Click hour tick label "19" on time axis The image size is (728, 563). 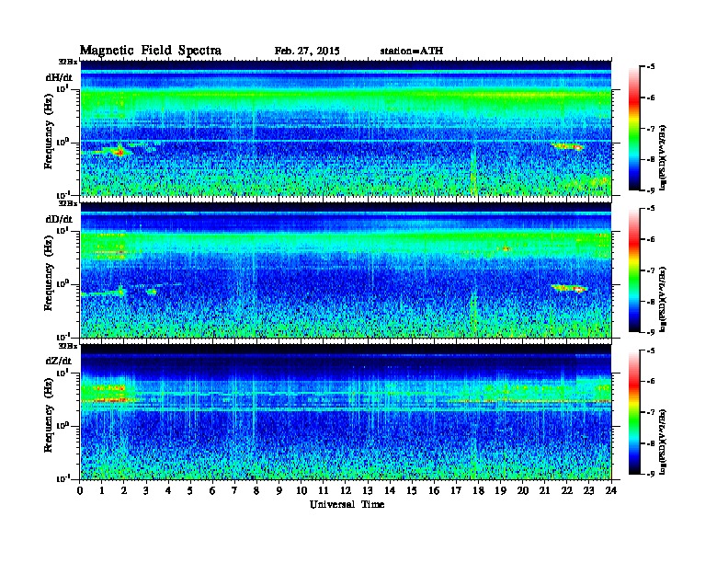(500, 490)
